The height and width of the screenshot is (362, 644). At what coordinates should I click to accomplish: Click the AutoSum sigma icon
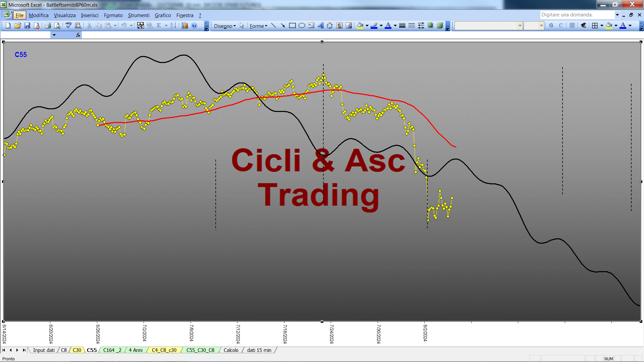click(159, 25)
